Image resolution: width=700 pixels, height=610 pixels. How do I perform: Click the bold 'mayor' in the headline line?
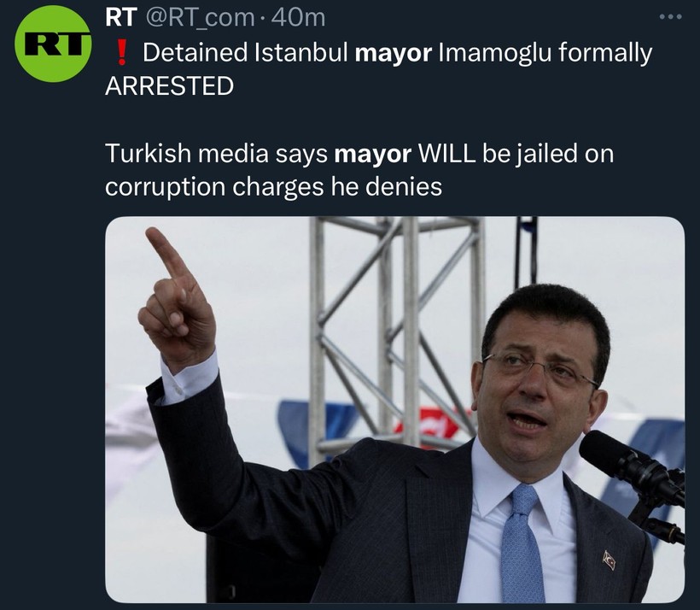click(393, 53)
